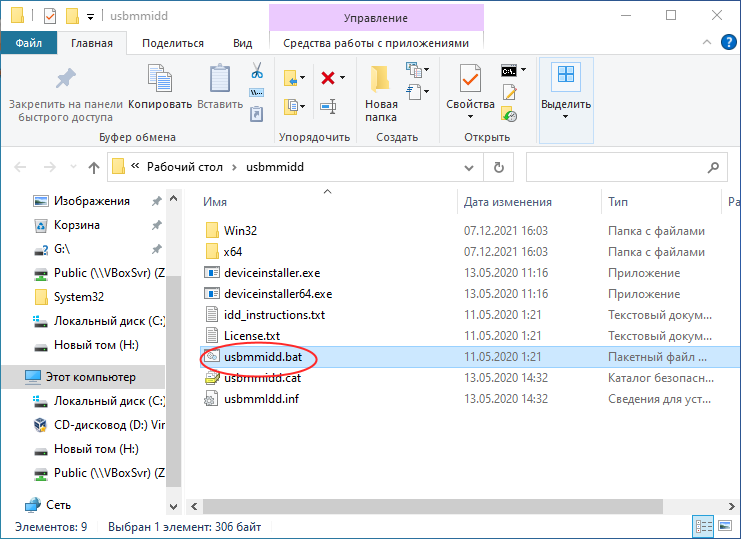Click the Pin to Quick Access icon

(65, 79)
